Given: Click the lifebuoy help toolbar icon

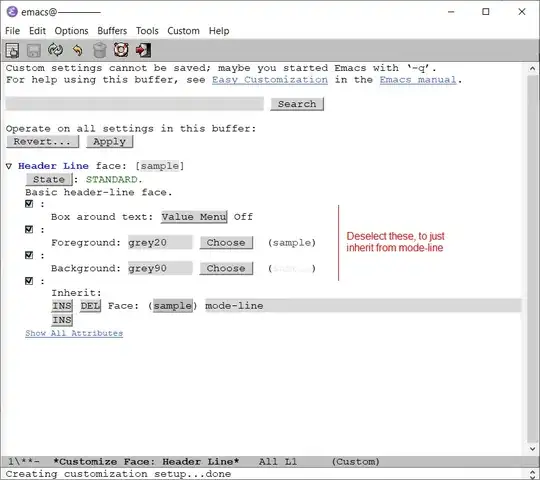Looking at the screenshot, I should click(121, 50).
